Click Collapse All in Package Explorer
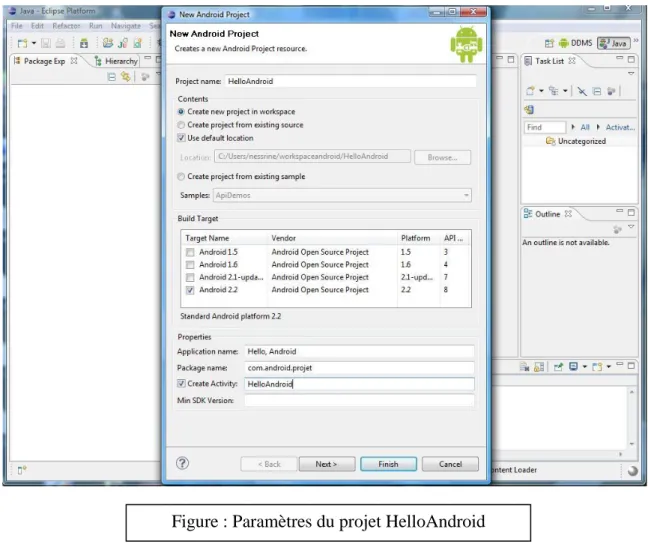The width and height of the screenshot is (648, 556). point(112,77)
